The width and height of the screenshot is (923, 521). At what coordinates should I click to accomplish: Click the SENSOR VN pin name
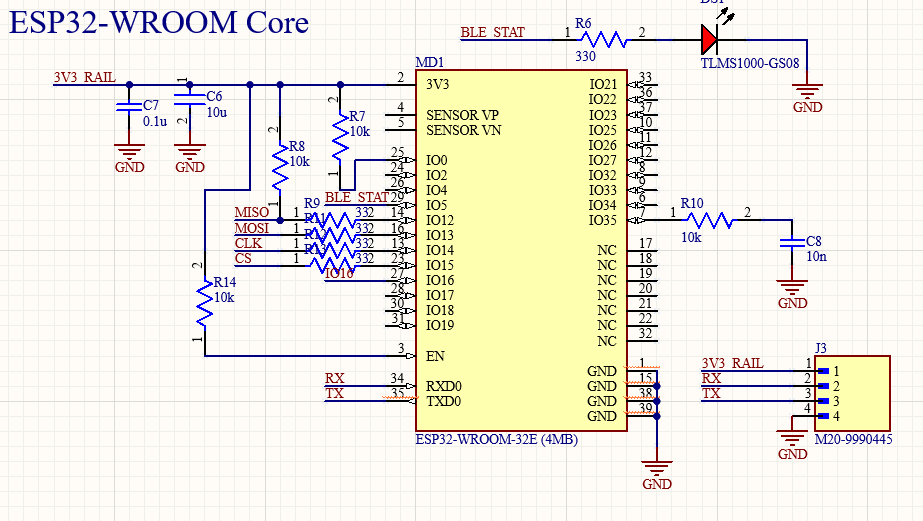(463, 130)
